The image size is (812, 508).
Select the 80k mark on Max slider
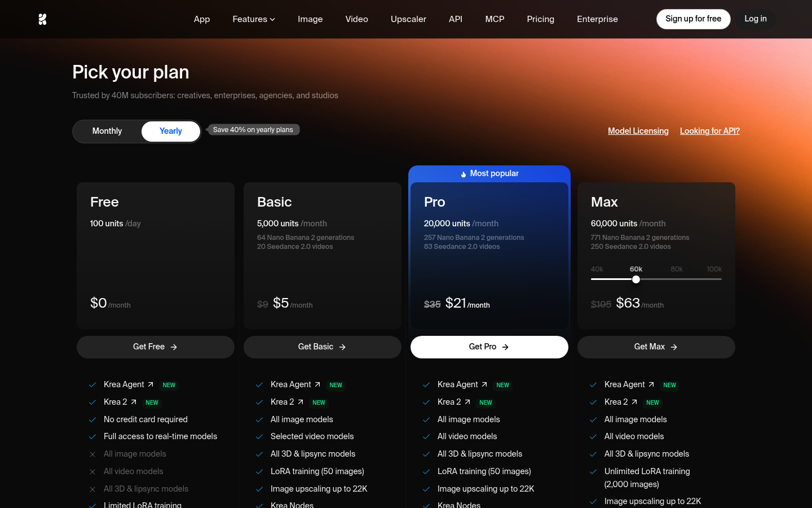[677, 269]
